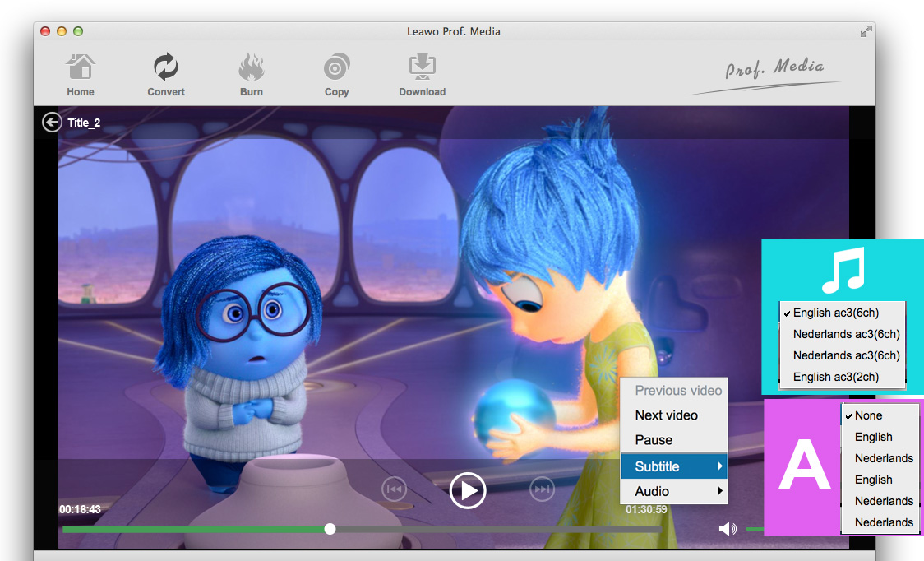The width and height of the screenshot is (924, 561).
Task: Open the Copy disc icon
Action: pos(336,67)
